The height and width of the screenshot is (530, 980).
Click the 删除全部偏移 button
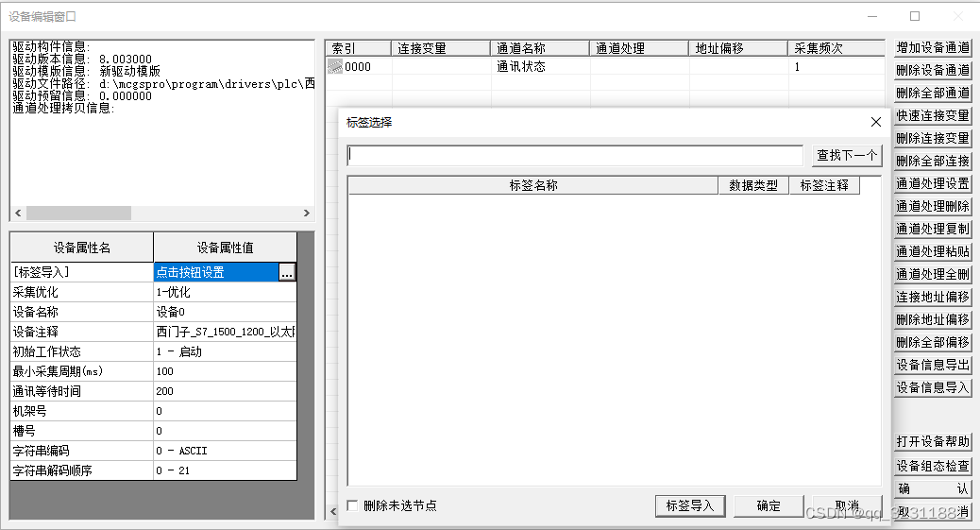933,342
